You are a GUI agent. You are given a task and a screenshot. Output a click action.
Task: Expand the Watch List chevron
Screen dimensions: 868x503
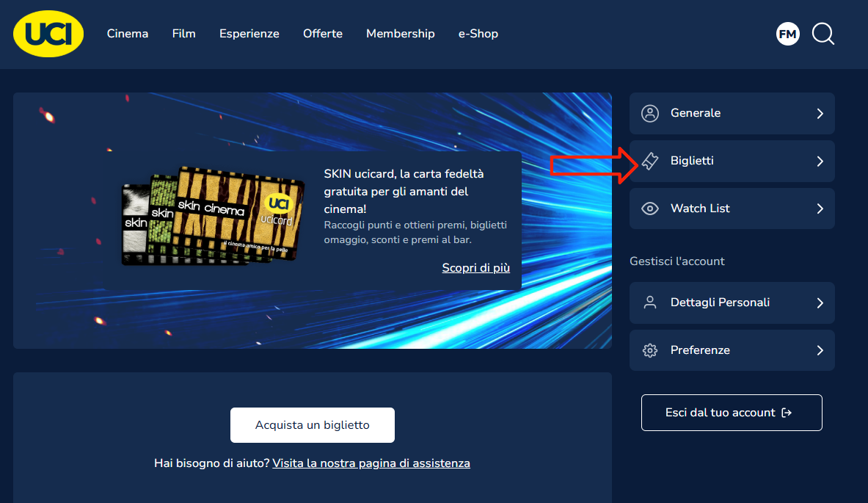click(820, 209)
